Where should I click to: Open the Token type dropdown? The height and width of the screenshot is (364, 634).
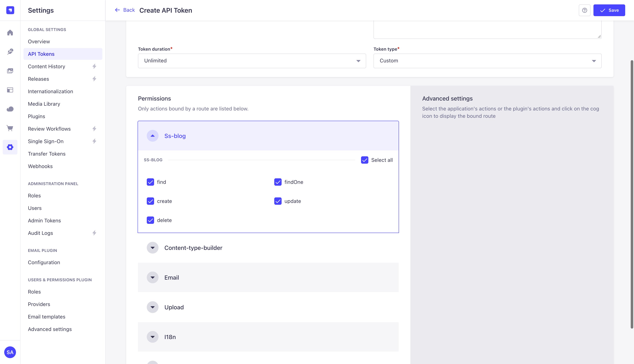[487, 61]
